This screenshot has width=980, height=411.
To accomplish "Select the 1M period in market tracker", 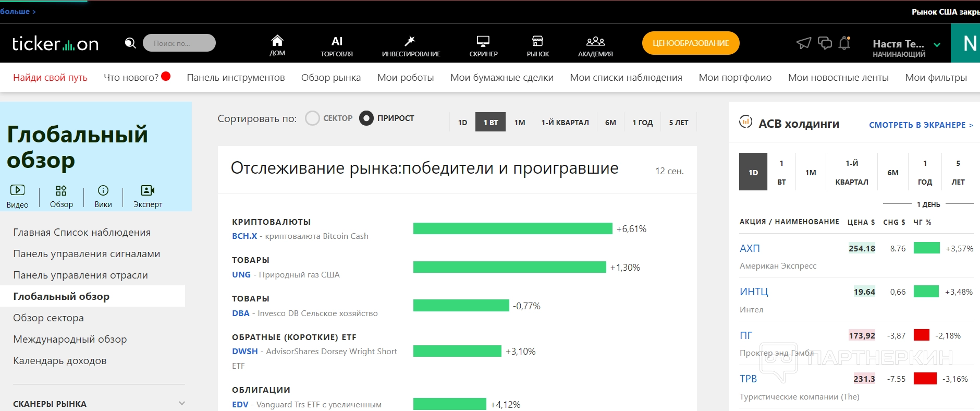I will click(520, 123).
